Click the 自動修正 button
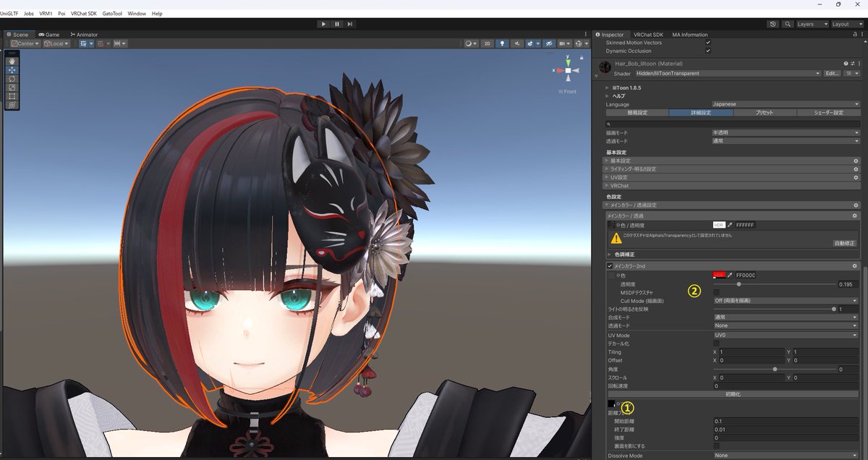868x460 pixels. click(x=844, y=244)
